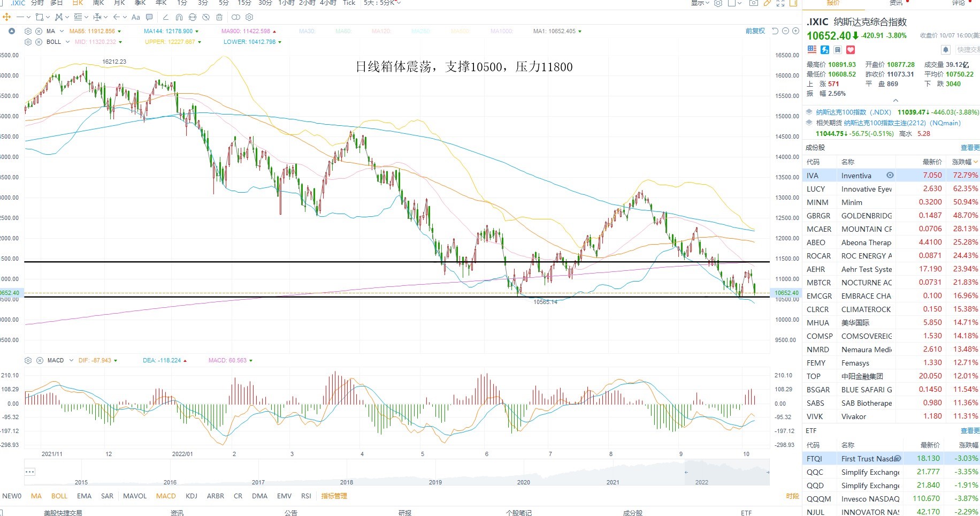Select the parallel lines drawing tool
980x516 pixels.
click(x=78, y=17)
